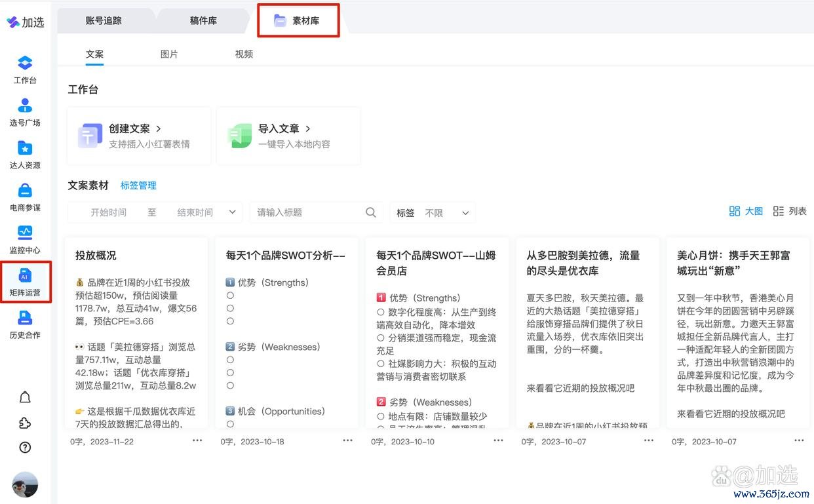Open 美心月饼 card
The width and height of the screenshot is (814, 504).
click(x=738, y=333)
